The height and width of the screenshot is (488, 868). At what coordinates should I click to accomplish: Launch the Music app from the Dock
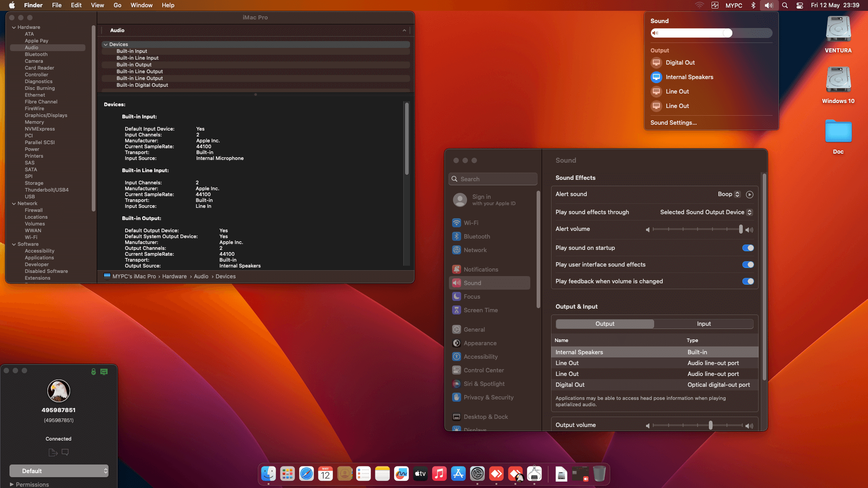click(439, 474)
